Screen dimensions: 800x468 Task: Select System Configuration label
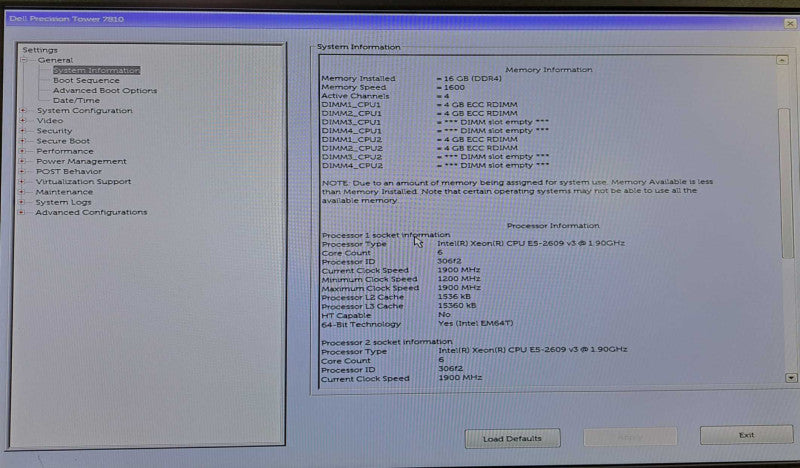pyautogui.click(x=84, y=110)
